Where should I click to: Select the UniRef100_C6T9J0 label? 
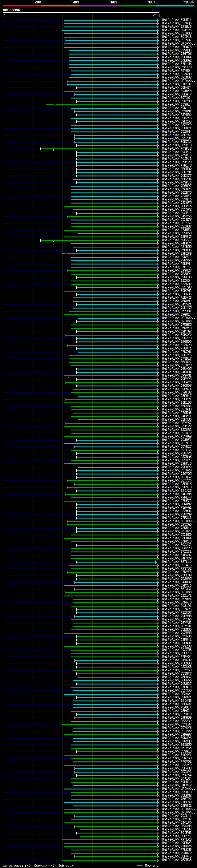(177, 443)
